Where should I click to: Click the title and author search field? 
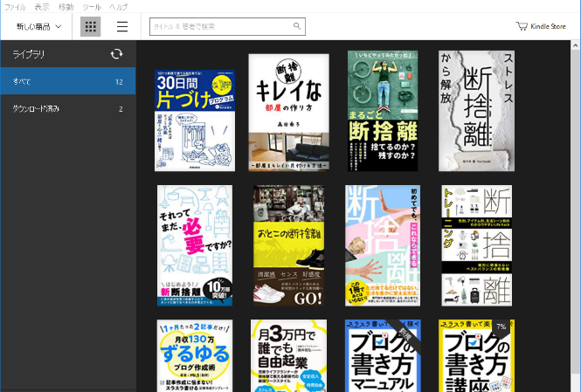coord(227,27)
